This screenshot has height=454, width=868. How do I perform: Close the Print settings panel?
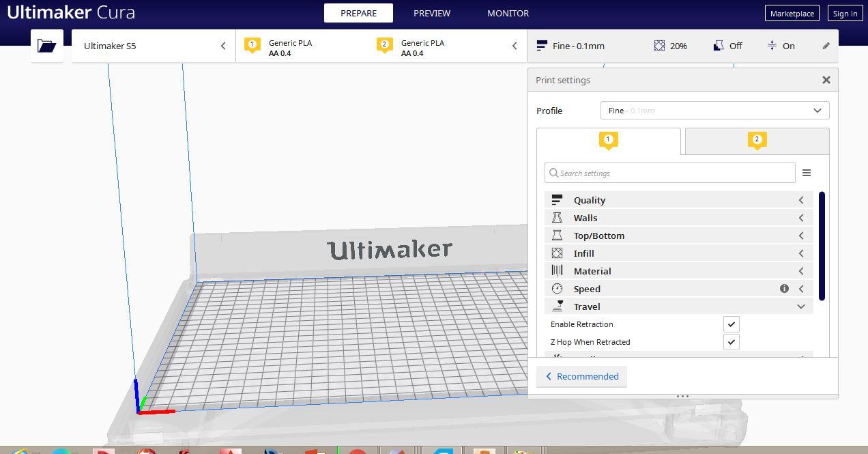(x=826, y=80)
